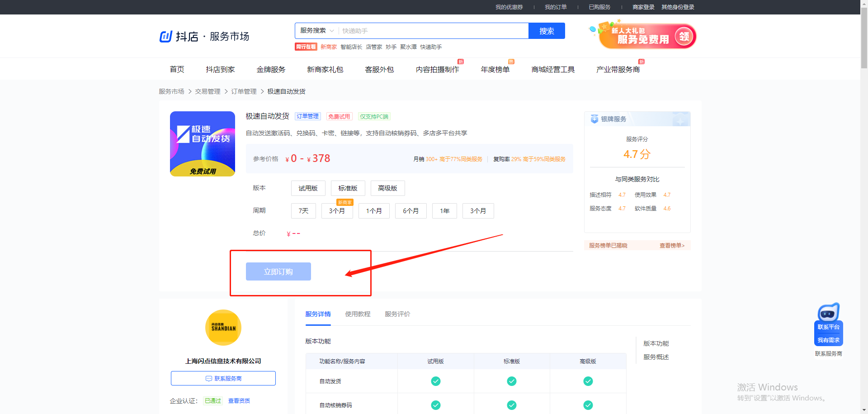
Task: Choose the 7天 period option
Action: tap(303, 211)
